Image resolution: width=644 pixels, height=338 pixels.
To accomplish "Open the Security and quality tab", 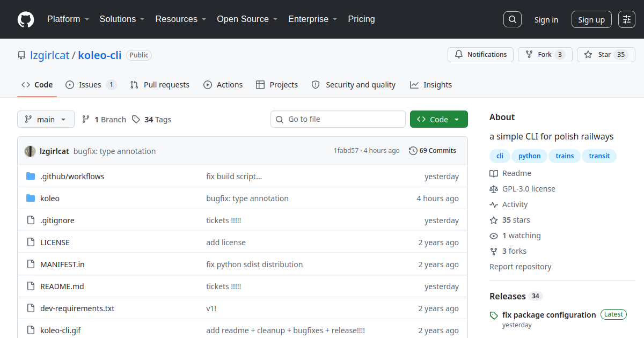I will pyautogui.click(x=354, y=85).
